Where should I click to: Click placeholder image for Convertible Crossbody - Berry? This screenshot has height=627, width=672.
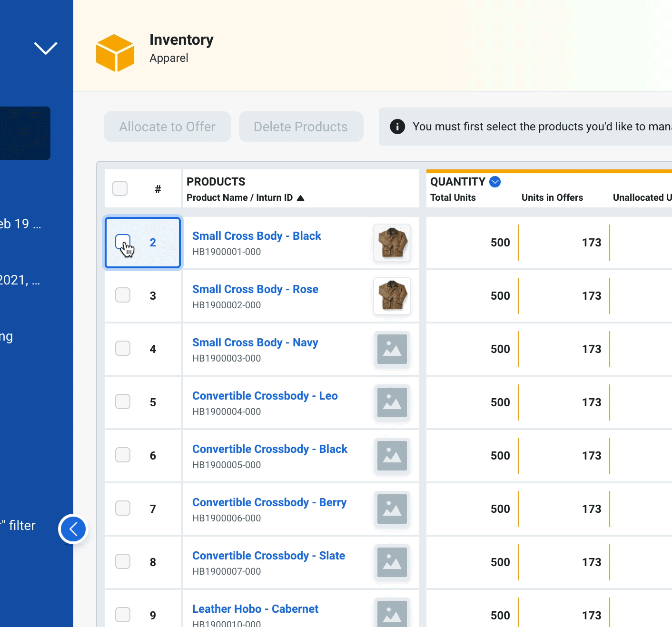point(392,509)
